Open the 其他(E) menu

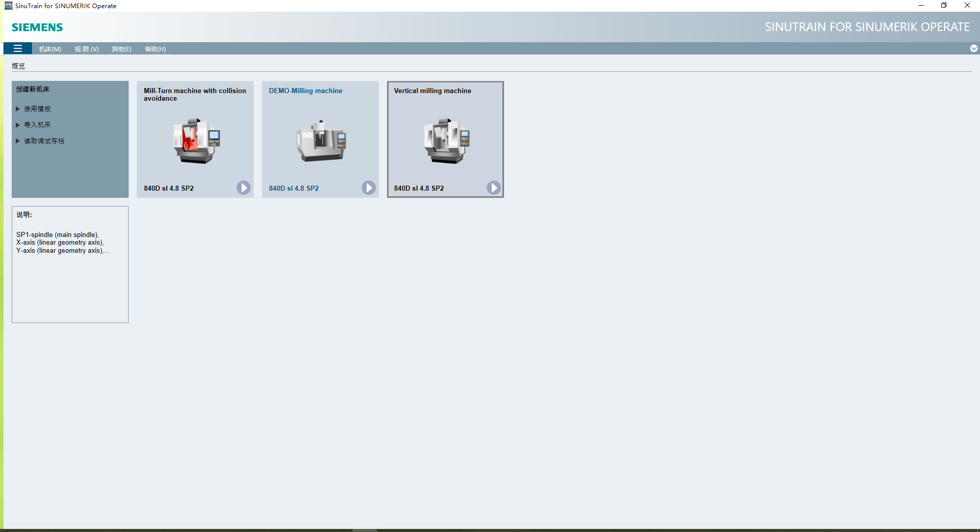pos(122,49)
